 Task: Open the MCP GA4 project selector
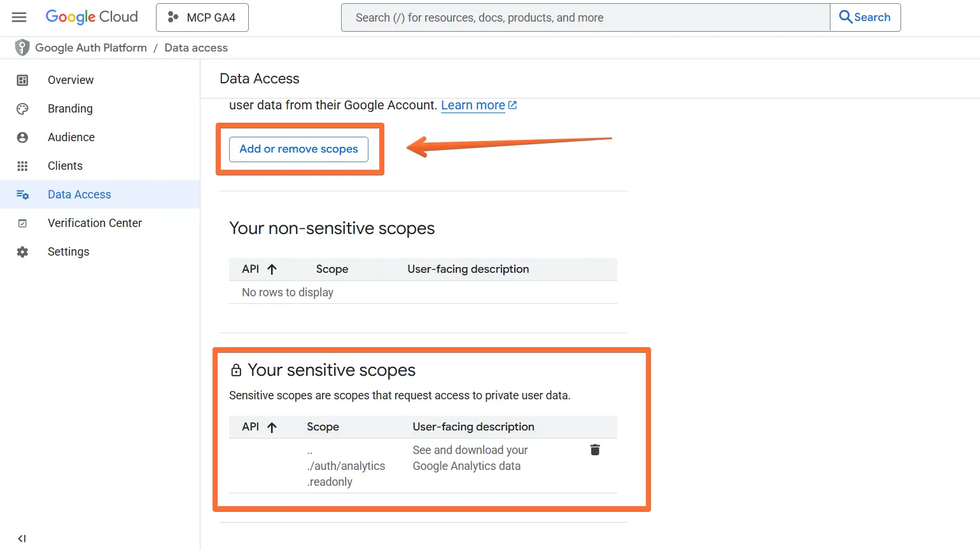(202, 17)
